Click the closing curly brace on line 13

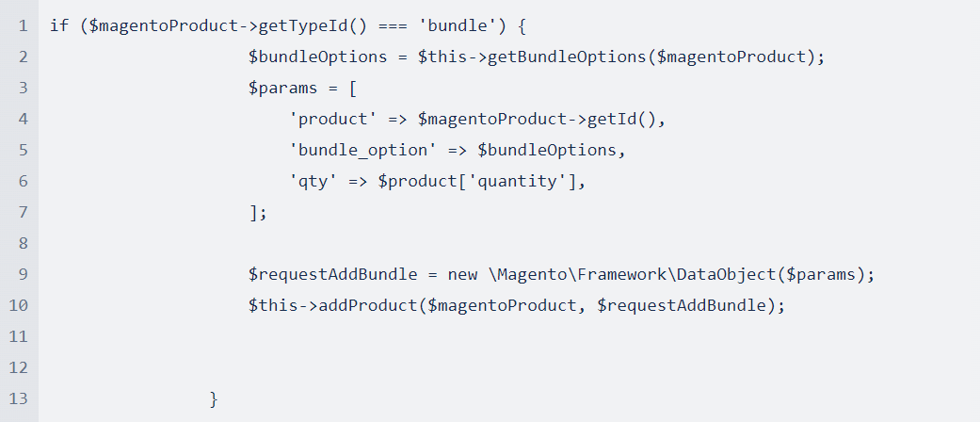pyautogui.click(x=214, y=399)
